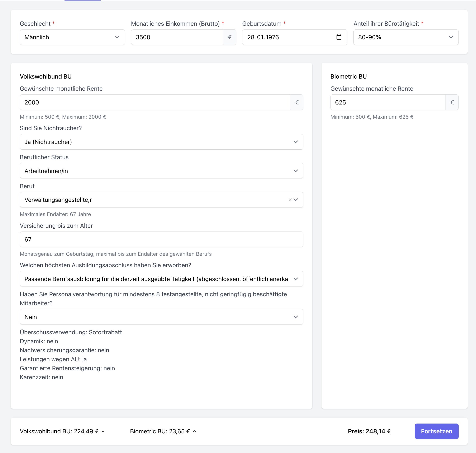Expand Biometric BU price details caret
The width and height of the screenshot is (476, 453).
click(x=194, y=431)
